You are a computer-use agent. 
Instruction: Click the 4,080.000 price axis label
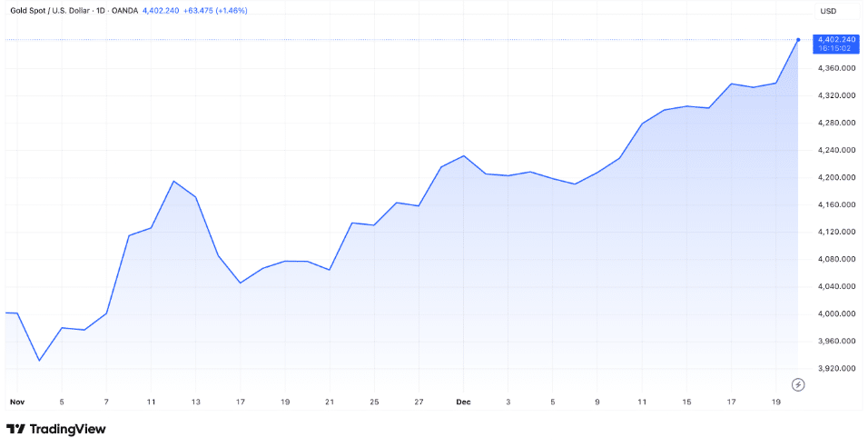click(x=834, y=259)
